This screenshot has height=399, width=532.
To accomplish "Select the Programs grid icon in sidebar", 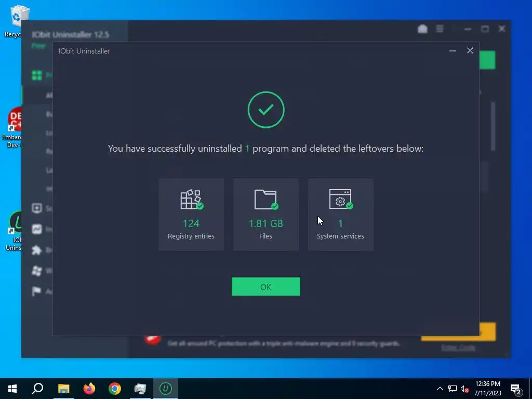I will coord(37,75).
